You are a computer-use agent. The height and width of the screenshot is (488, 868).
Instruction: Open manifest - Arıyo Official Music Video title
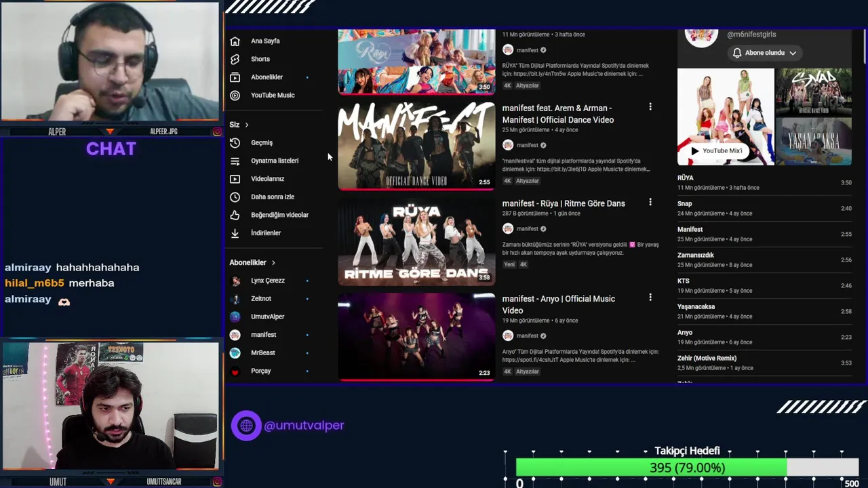[559, 304]
